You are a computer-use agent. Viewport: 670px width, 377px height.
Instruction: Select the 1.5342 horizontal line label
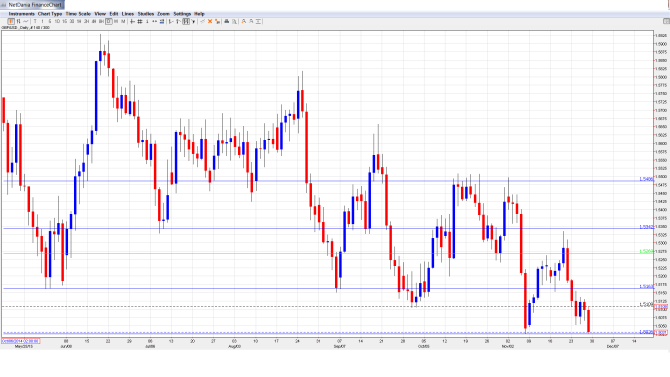(646, 227)
